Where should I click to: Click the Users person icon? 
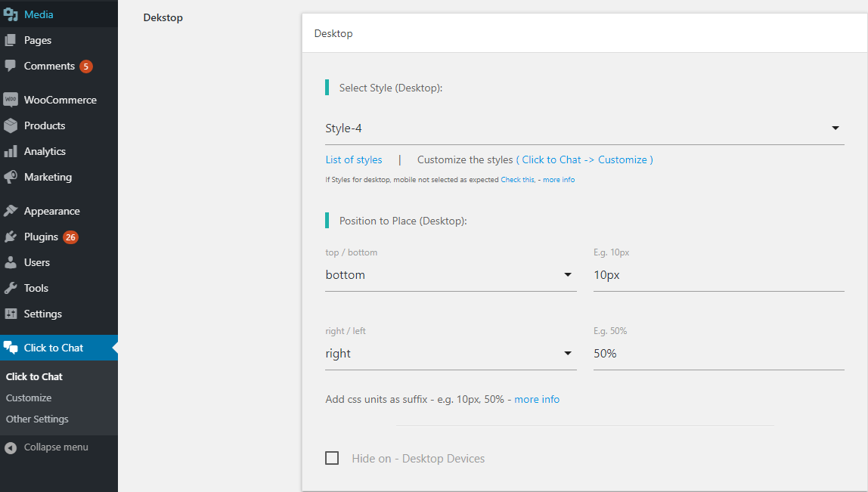click(x=11, y=262)
